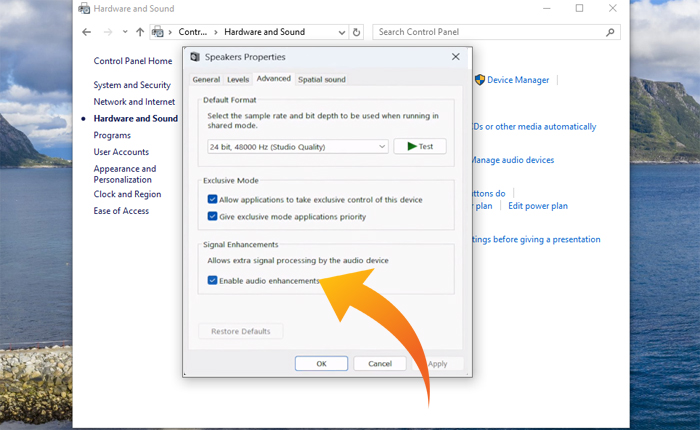The image size is (700, 430).
Task: Open the System and Security link
Action: [x=132, y=85]
